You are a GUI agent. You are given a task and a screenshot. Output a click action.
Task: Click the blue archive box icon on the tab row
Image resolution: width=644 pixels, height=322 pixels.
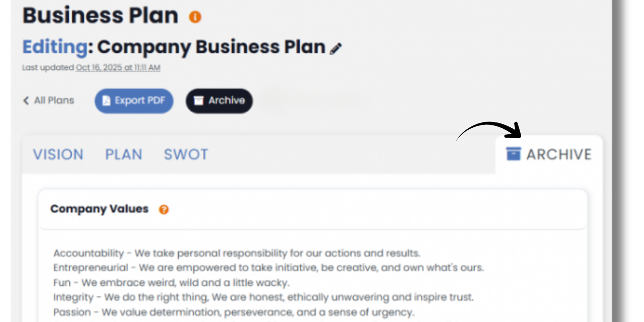(x=513, y=154)
